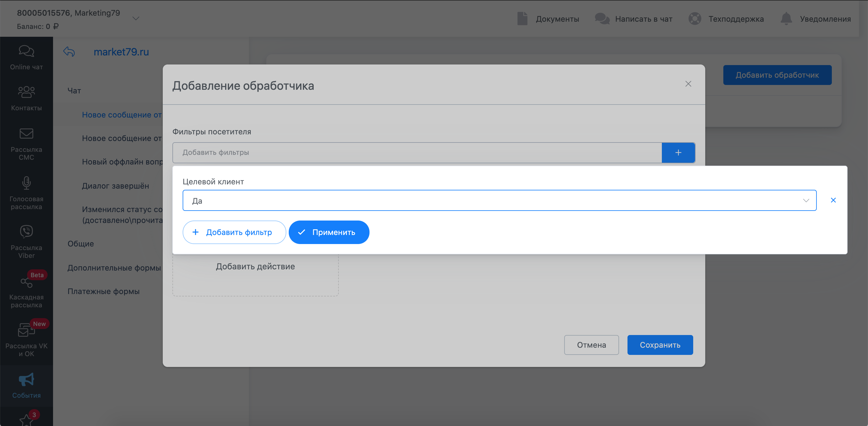The width and height of the screenshot is (868, 426).
Task: Click the Добавить фильтры input field
Action: tap(417, 152)
